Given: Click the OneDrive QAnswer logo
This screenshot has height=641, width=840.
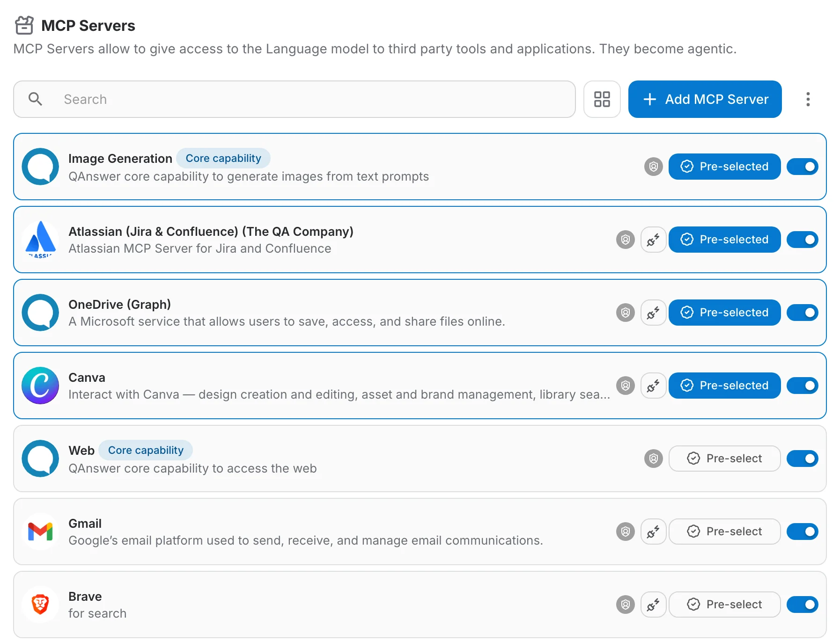Looking at the screenshot, I should [x=40, y=313].
